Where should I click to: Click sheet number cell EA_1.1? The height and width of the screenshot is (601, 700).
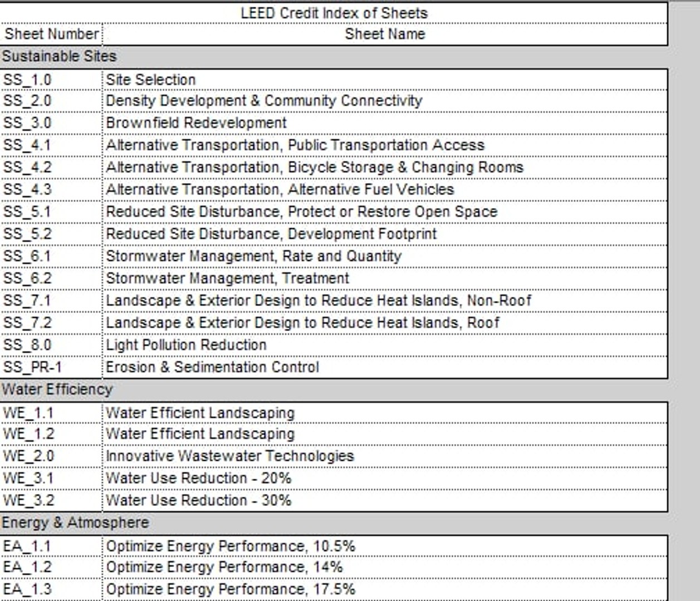[52, 546]
